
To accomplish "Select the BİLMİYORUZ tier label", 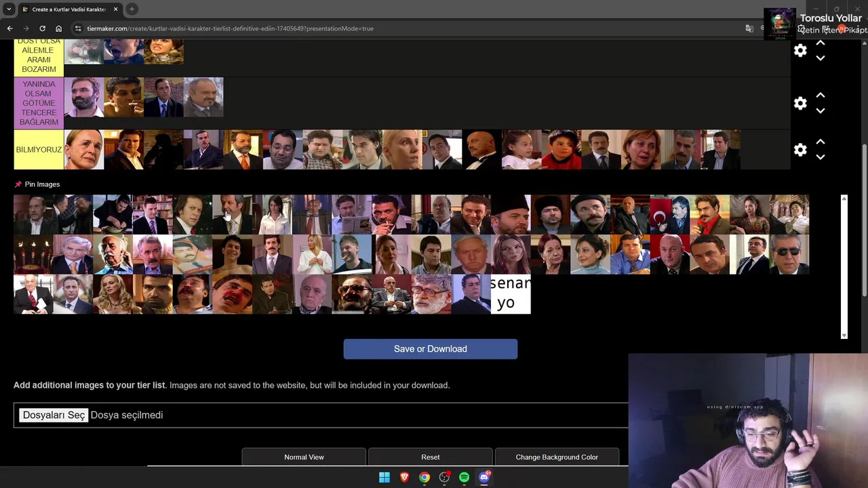I will (39, 150).
